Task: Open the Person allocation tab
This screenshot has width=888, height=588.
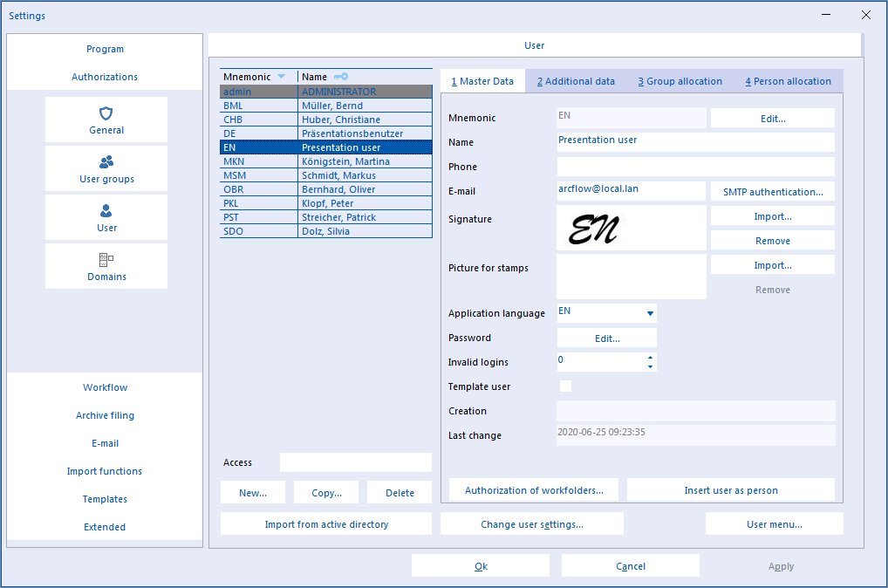Action: [x=788, y=81]
